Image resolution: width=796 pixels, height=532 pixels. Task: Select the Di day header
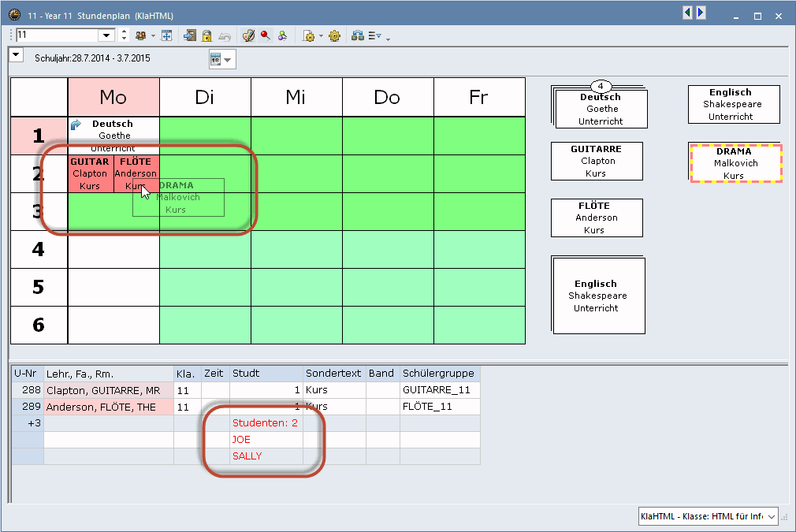(205, 97)
